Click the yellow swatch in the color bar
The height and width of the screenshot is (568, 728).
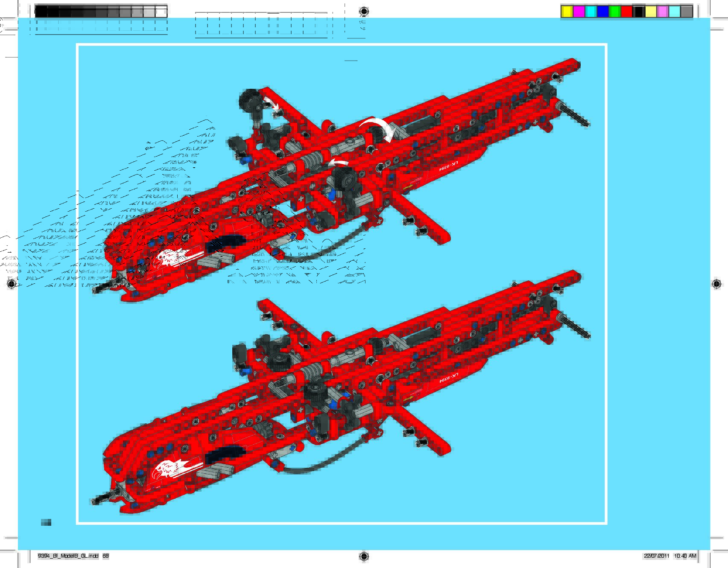pyautogui.click(x=567, y=12)
